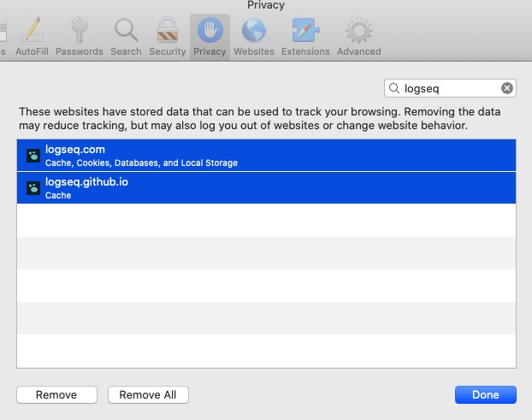532x420 pixels.
Task: Open the Websites globe pane
Action: [254, 30]
